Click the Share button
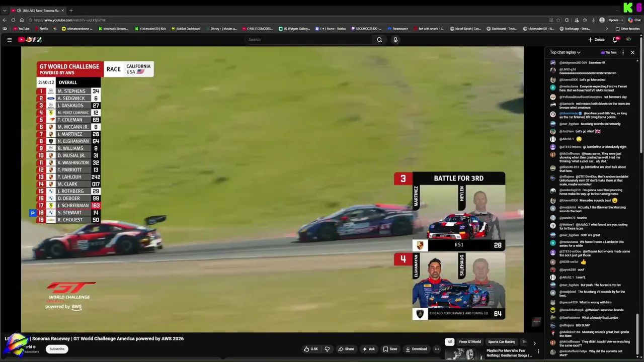This screenshot has height=362, width=644. click(346, 349)
